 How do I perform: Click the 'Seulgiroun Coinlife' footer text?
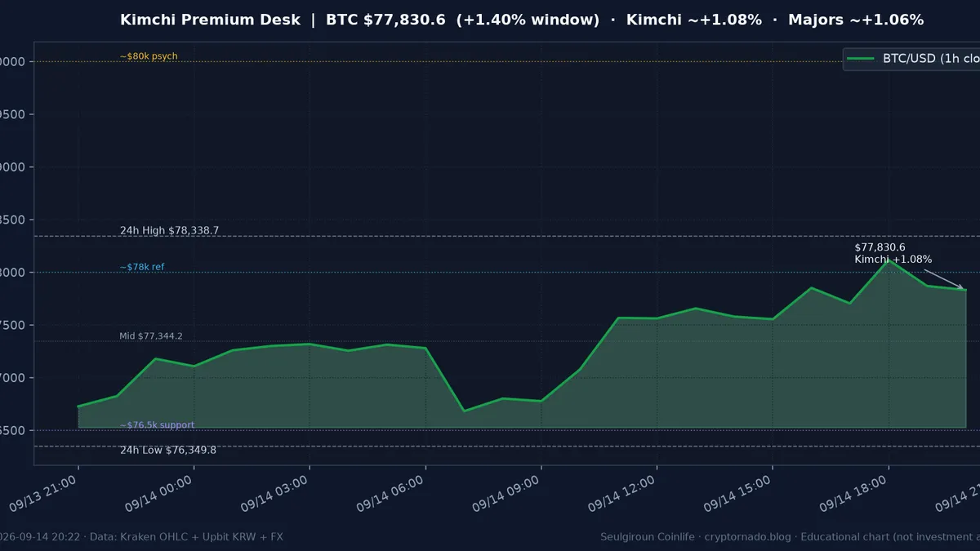tap(650, 537)
